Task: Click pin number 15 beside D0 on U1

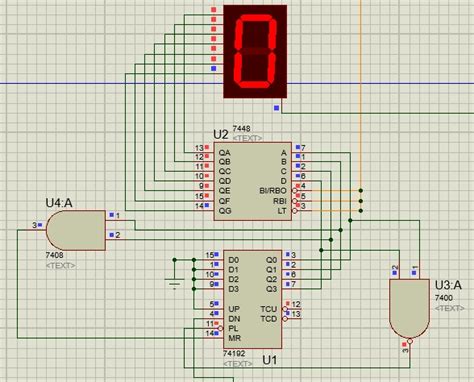Action: click(209, 255)
